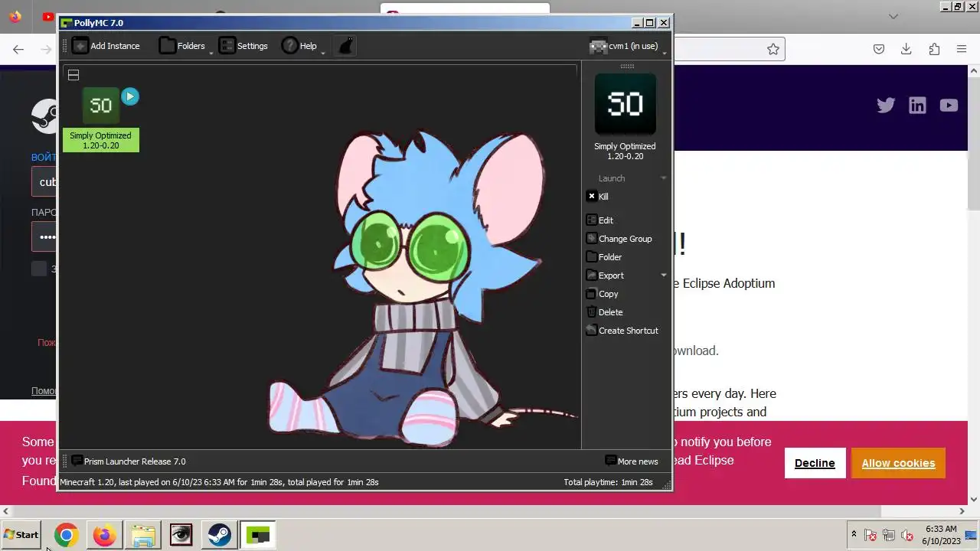Click the YouTube icon on the Adoptium page

pos(949,106)
